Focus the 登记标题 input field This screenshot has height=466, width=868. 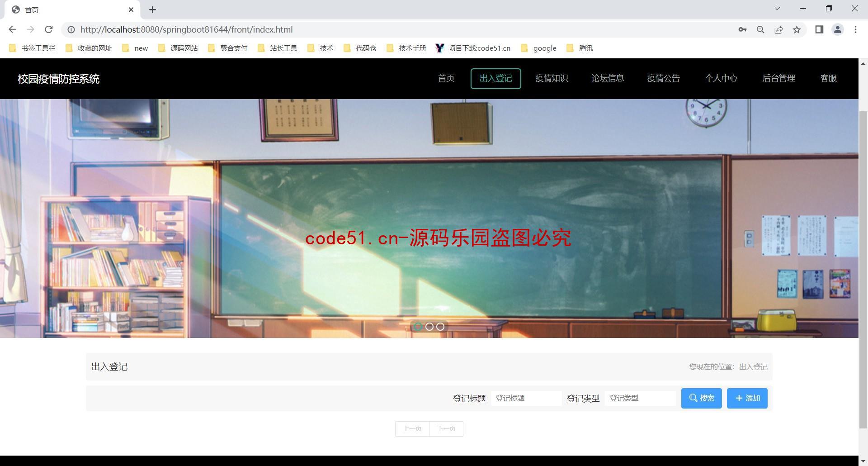[x=526, y=398]
